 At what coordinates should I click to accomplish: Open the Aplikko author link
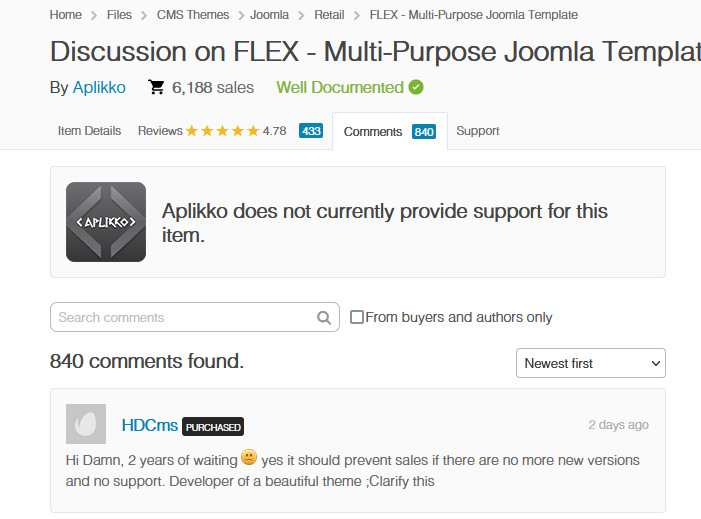(x=99, y=88)
